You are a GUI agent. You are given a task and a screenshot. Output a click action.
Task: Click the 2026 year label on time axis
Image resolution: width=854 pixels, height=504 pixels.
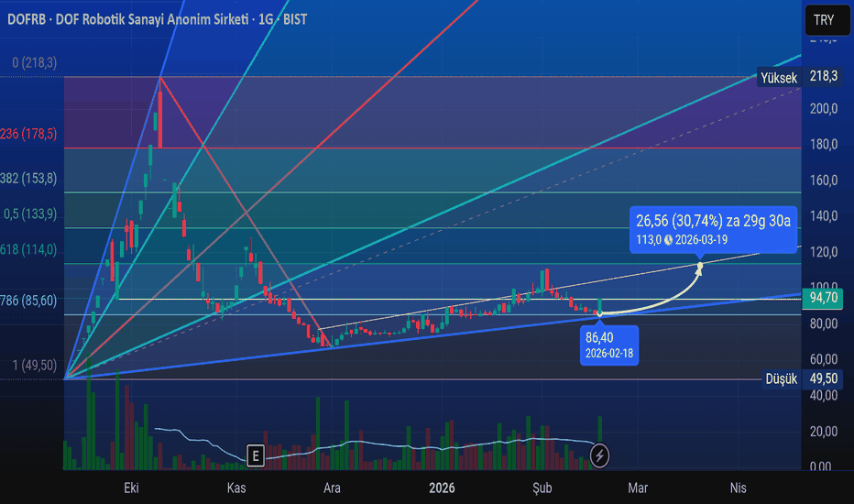tap(442, 488)
